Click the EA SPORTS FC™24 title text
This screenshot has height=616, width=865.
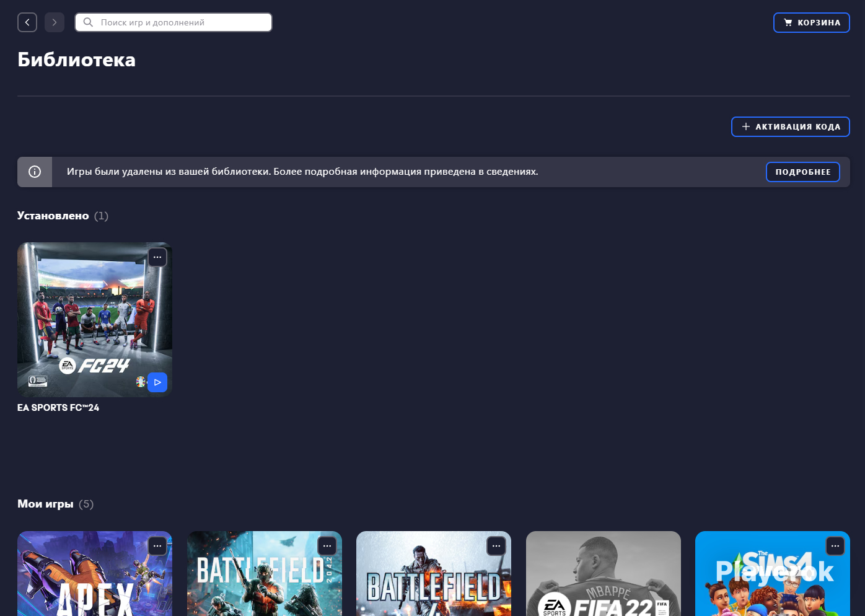(58, 408)
